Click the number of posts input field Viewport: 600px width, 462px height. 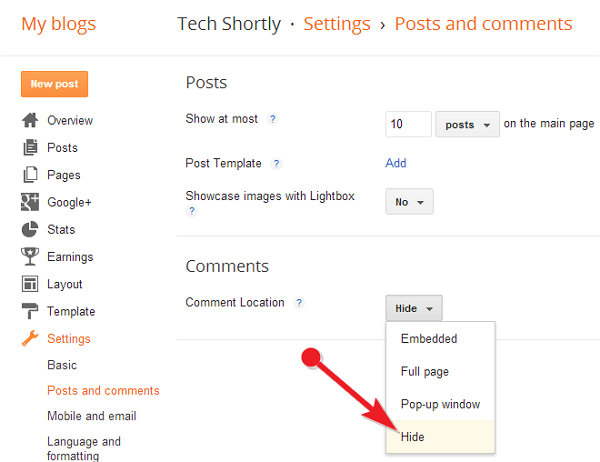408,124
